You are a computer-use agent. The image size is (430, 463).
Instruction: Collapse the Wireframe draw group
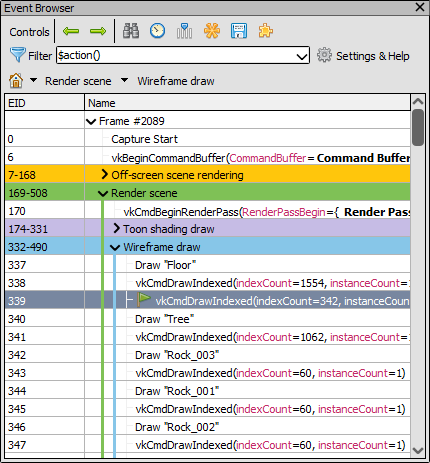(115, 248)
